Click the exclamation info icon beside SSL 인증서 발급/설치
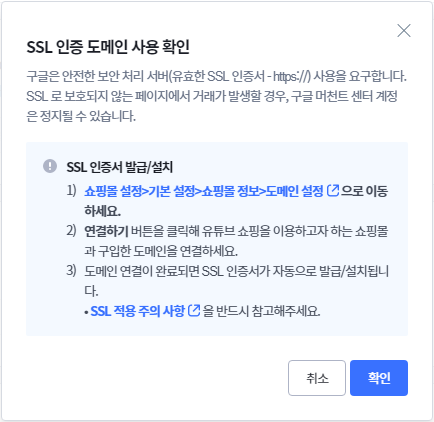434x422 pixels. 50,166
